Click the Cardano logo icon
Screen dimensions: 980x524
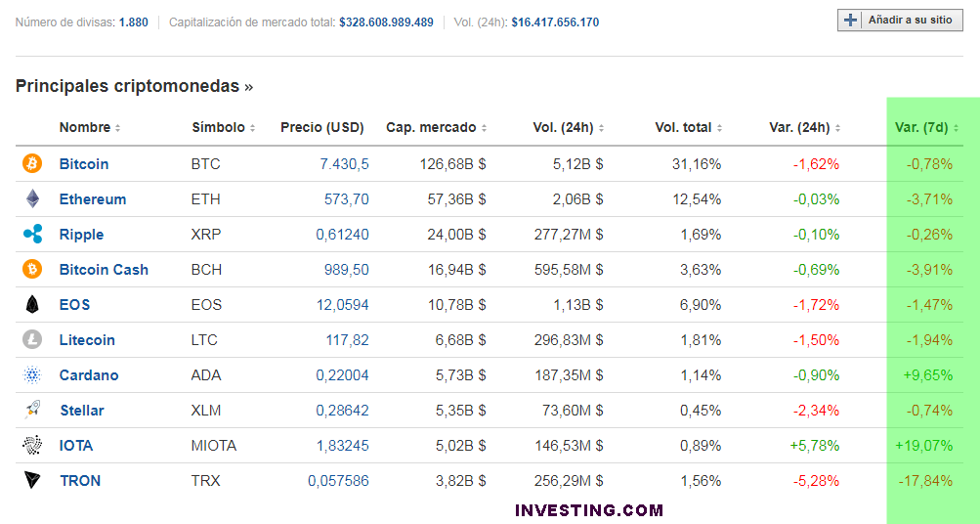pos(32,375)
